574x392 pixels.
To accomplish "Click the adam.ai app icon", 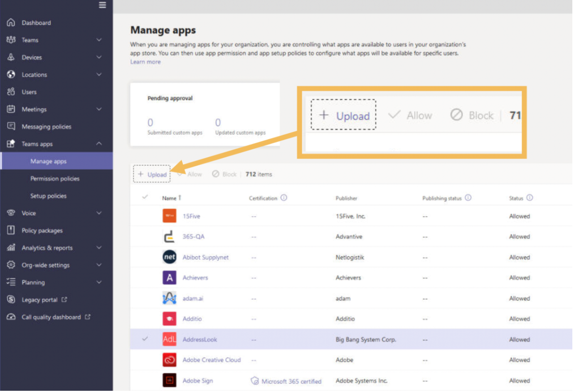I will click(x=170, y=298).
